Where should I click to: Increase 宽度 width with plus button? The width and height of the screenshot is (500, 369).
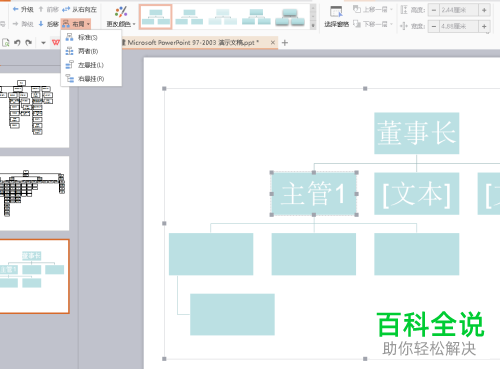pos(484,26)
